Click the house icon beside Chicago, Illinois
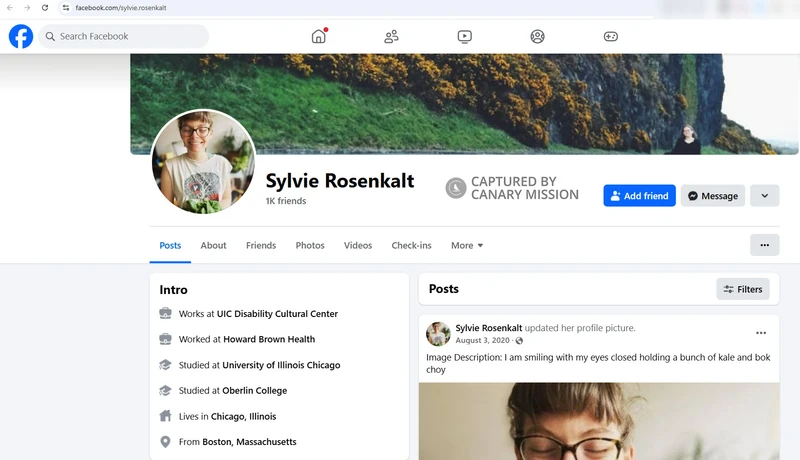The height and width of the screenshot is (460, 800). [x=165, y=416]
